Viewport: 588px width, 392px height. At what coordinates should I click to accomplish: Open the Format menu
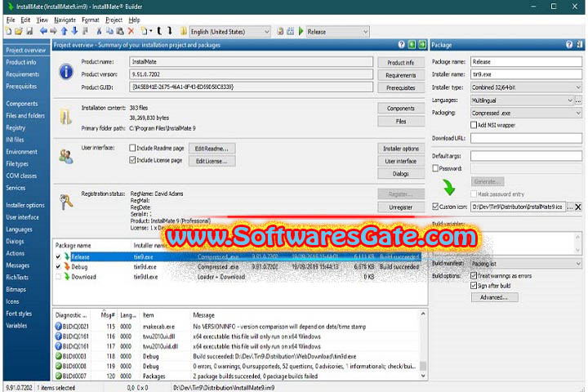click(91, 20)
